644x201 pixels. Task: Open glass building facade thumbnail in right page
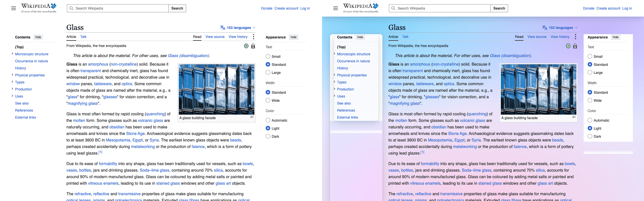click(539, 89)
